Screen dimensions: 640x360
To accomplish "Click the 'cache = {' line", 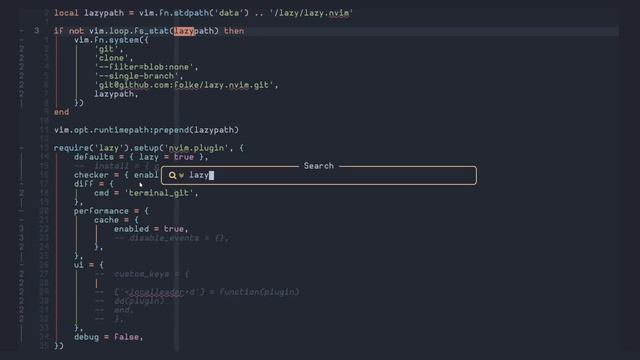I will click(116, 220).
